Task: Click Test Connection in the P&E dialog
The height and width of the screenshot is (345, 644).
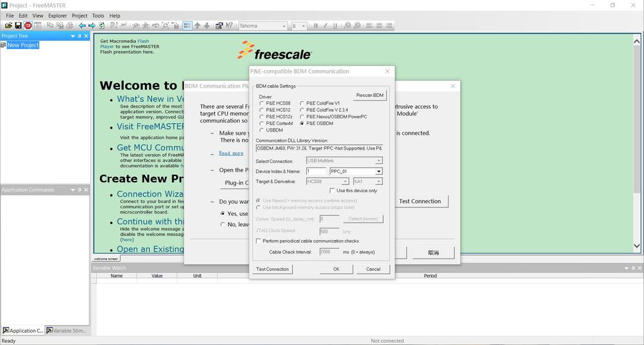Action: (x=272, y=269)
